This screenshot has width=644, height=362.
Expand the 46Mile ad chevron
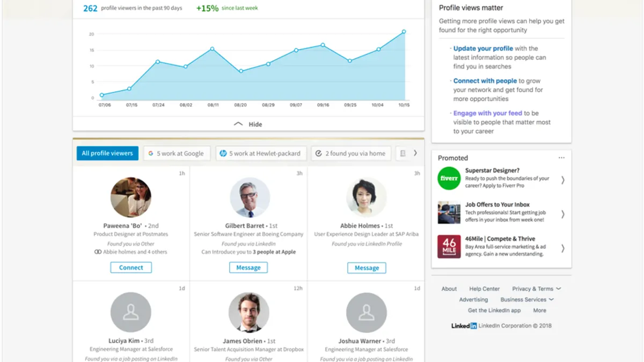coord(562,248)
